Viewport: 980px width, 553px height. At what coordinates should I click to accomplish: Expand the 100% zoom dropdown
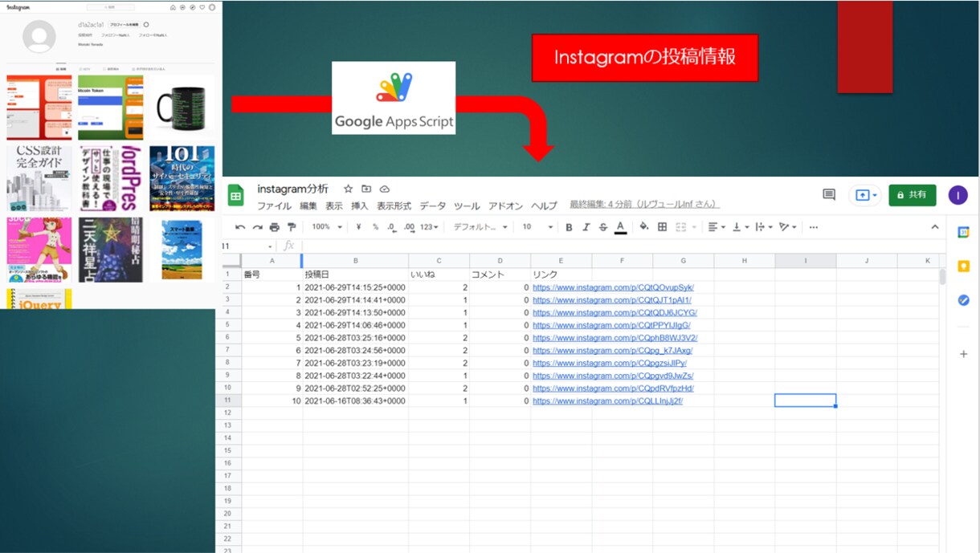(x=327, y=227)
